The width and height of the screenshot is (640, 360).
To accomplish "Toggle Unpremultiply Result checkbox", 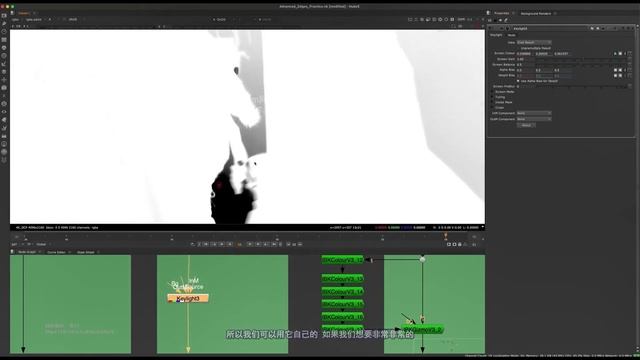I will (x=518, y=48).
